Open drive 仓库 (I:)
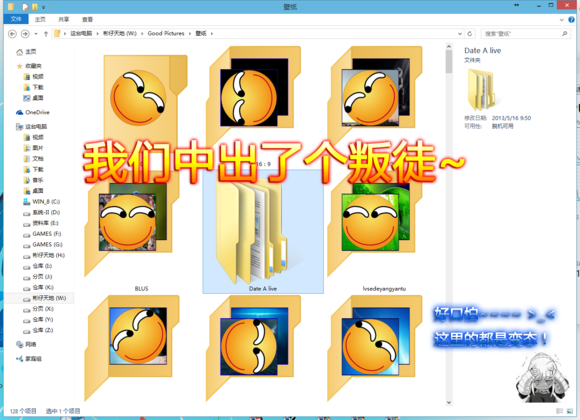Viewport: 580px width, 420px height. tap(38, 266)
